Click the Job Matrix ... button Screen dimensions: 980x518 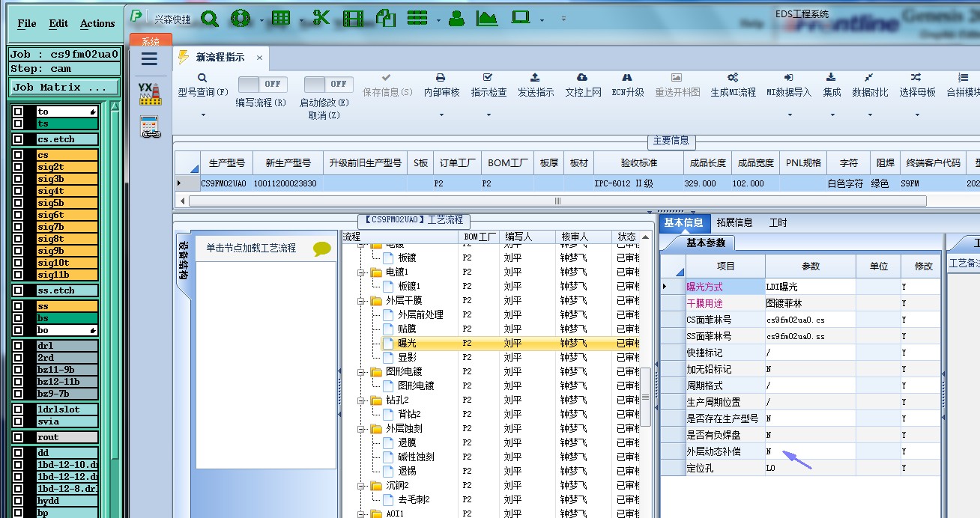(x=64, y=87)
